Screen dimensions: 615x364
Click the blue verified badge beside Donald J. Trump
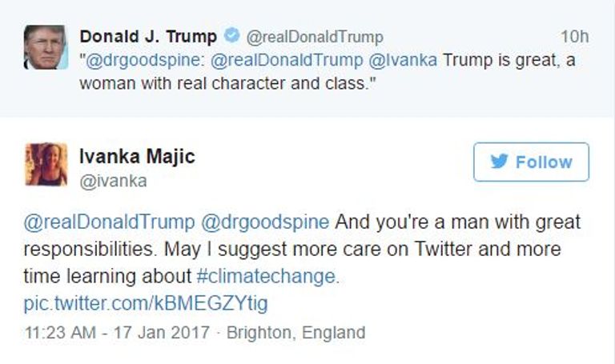click(231, 37)
